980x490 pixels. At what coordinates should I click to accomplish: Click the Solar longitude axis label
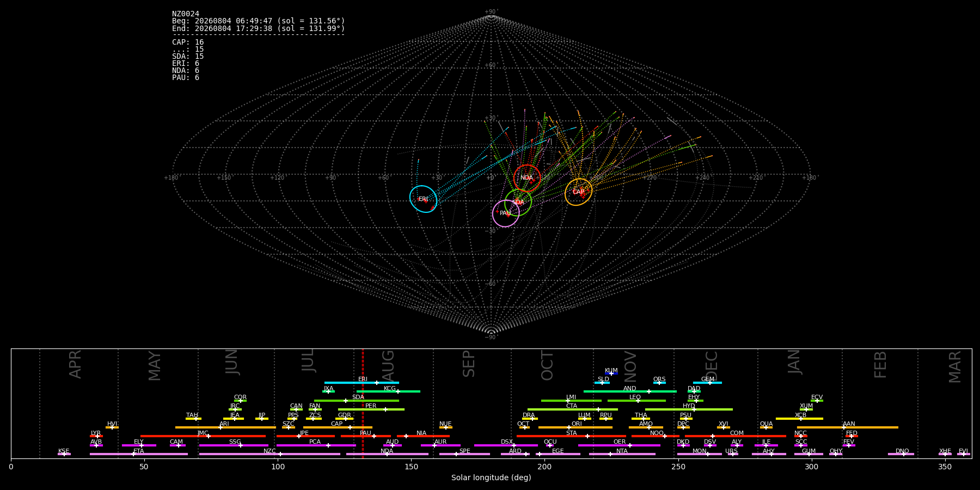pos(491,477)
